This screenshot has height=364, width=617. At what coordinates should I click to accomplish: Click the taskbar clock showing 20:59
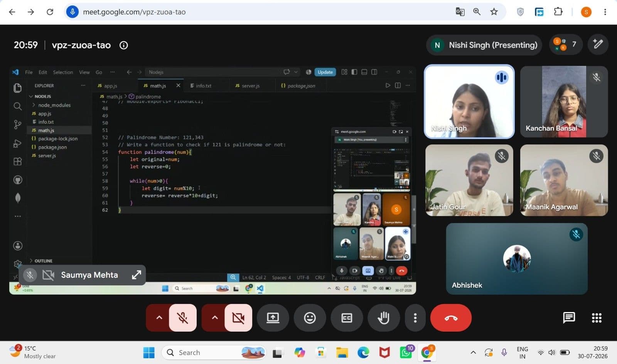pyautogui.click(x=592, y=352)
